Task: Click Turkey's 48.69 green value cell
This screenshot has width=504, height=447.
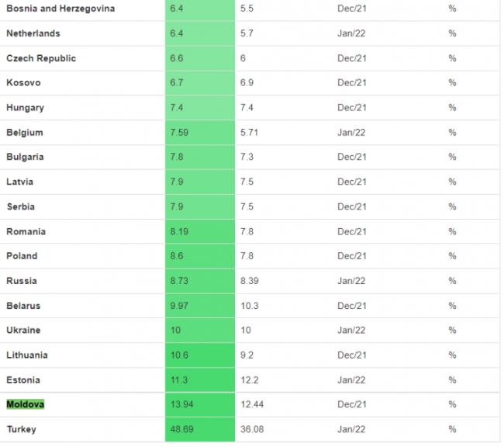Action: point(181,429)
